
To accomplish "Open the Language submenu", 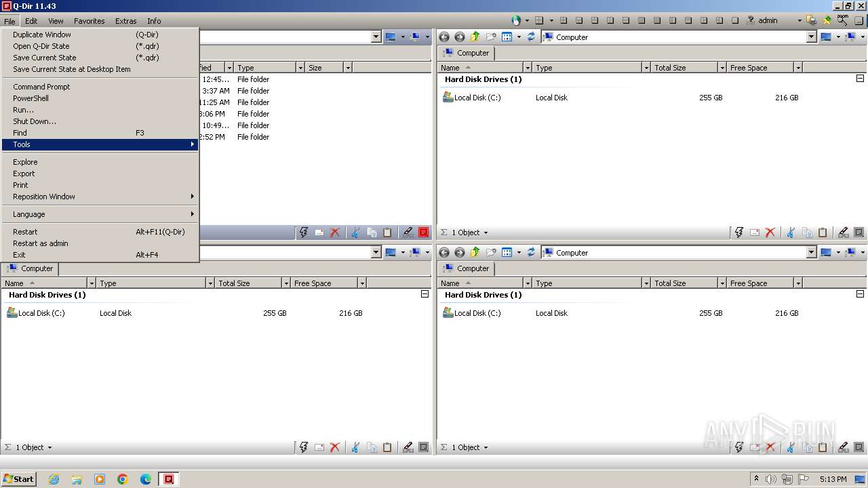I will click(100, 214).
